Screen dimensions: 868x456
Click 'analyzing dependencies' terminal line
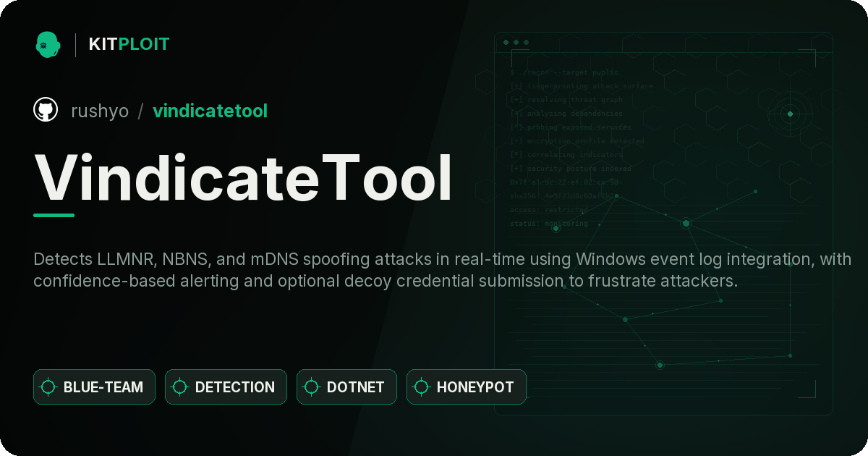pyautogui.click(x=566, y=114)
